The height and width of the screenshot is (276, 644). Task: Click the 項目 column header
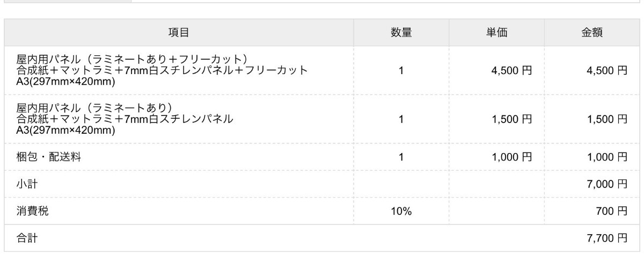point(179,33)
